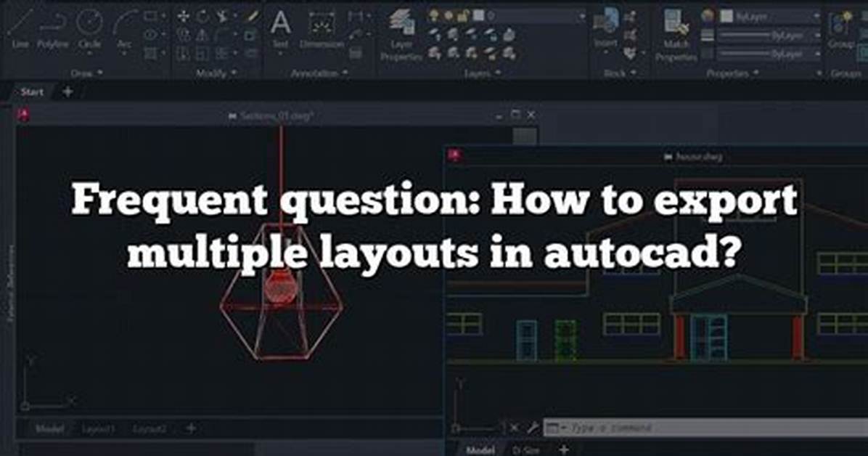Viewport: 868px width, 456px height.
Task: Activate the Array tool in Modify panel
Action: pyautogui.click(x=223, y=54)
